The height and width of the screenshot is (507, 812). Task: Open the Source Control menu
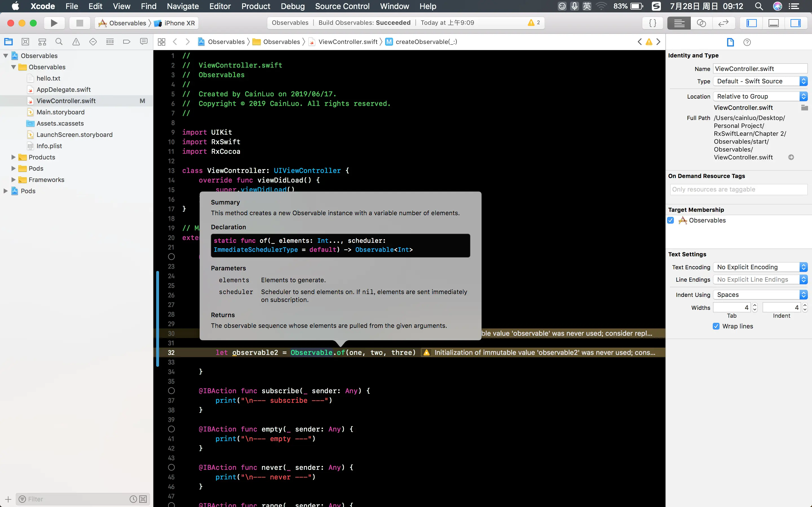[342, 6]
